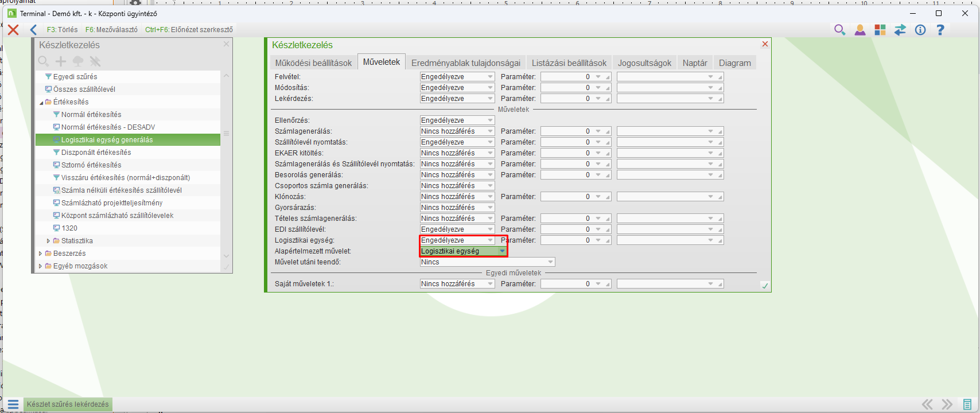
Task: Open Művelet utáni teendő dropdown
Action: point(488,262)
